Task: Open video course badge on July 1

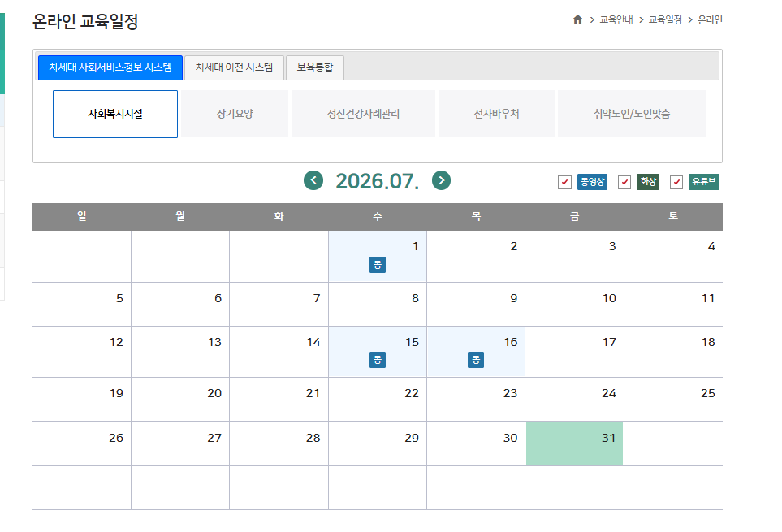Action: (378, 265)
